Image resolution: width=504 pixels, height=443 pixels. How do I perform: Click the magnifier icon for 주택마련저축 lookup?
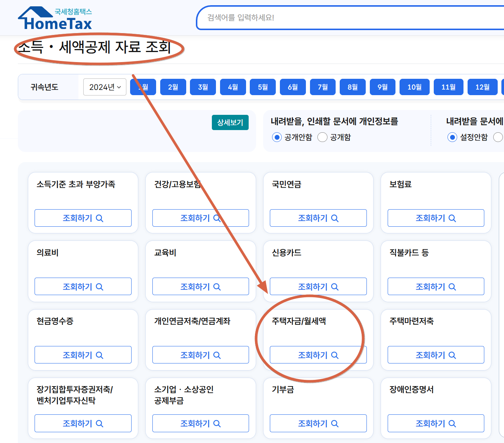453,355
